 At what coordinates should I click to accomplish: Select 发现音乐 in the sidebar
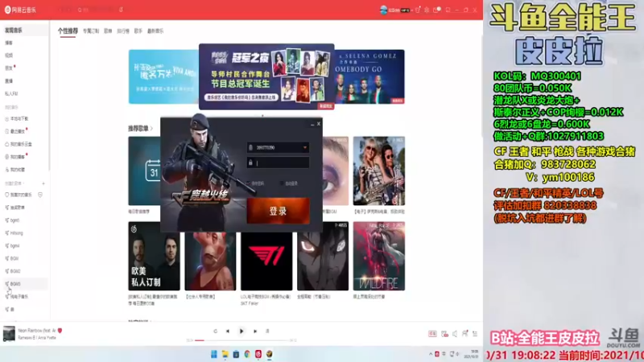point(25,31)
